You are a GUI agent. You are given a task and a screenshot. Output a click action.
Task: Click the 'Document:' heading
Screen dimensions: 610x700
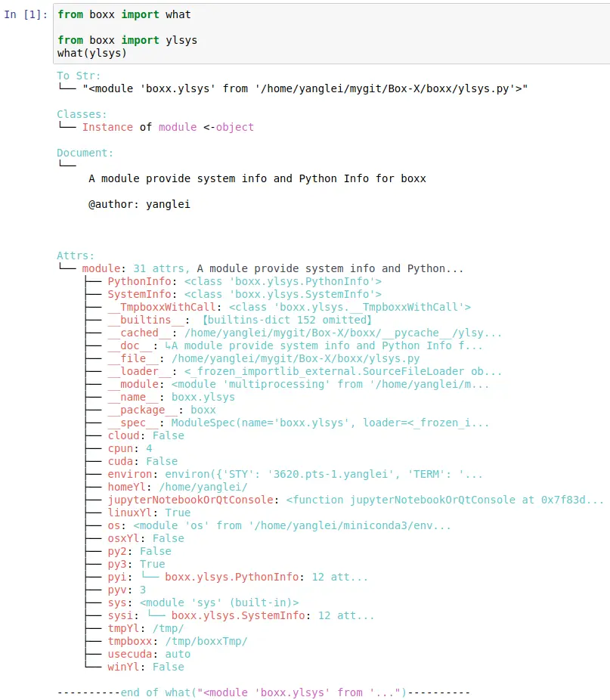coord(85,153)
